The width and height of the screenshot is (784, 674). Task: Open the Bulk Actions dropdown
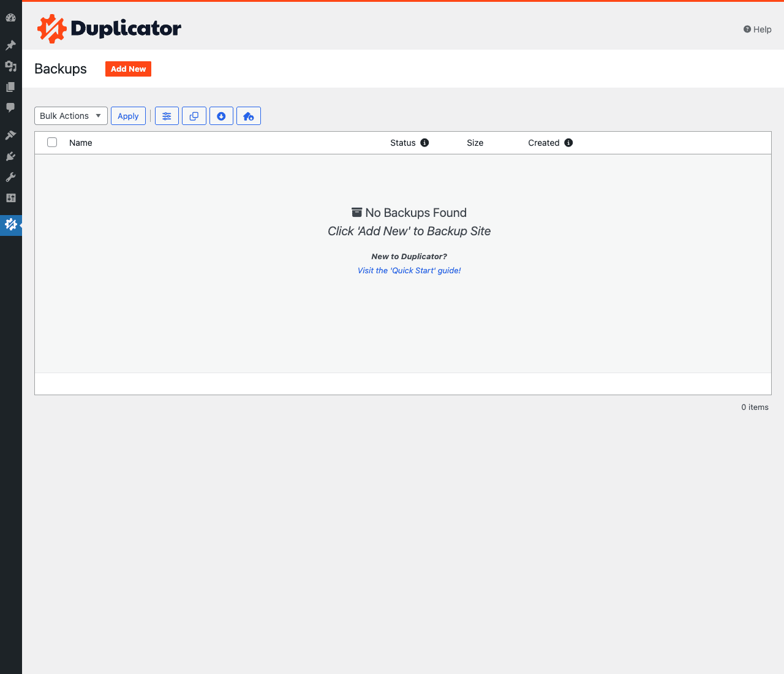71,116
